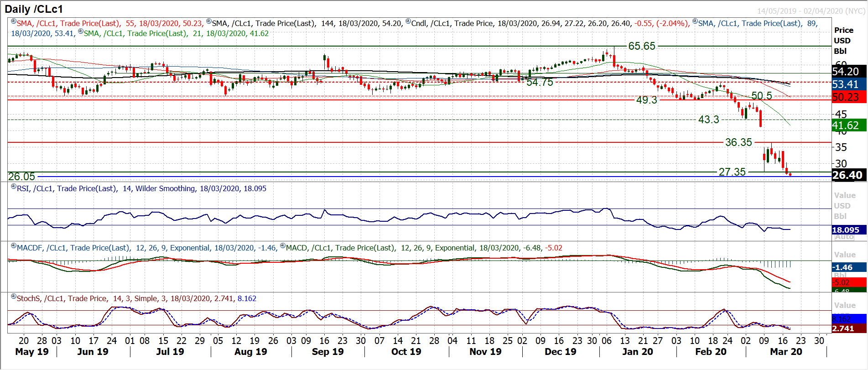Click the red -5.02 MACD signal tag
The image size is (868, 370).
pos(849,282)
